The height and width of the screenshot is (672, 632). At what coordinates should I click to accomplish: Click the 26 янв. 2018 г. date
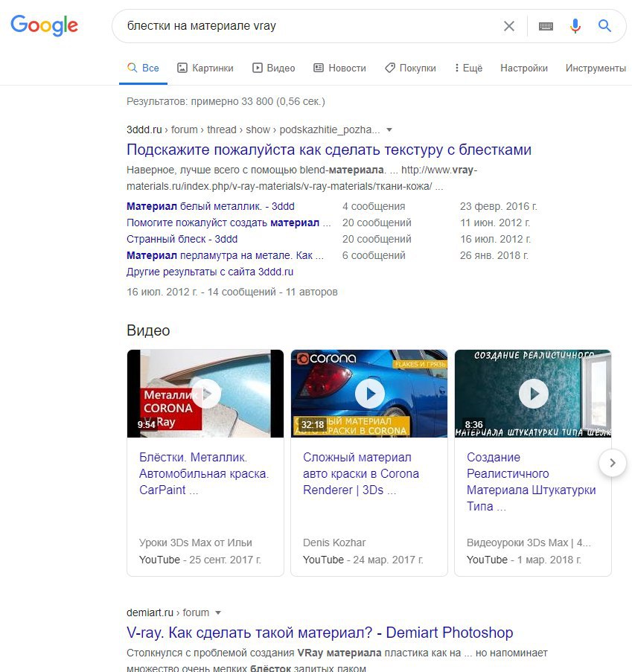pyautogui.click(x=494, y=255)
